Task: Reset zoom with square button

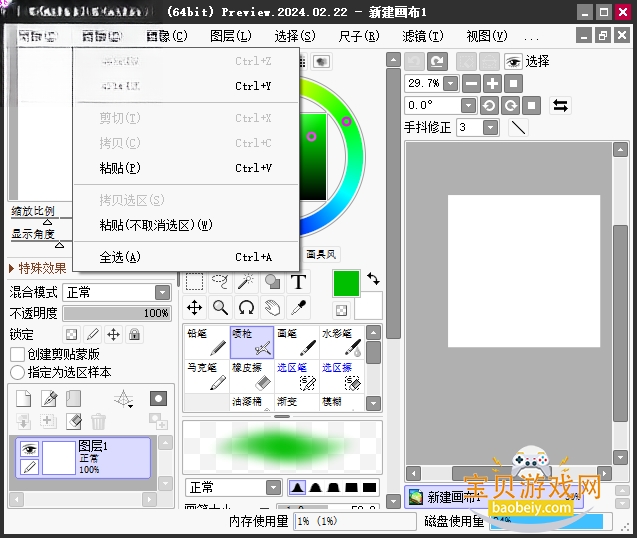Action: (x=514, y=84)
